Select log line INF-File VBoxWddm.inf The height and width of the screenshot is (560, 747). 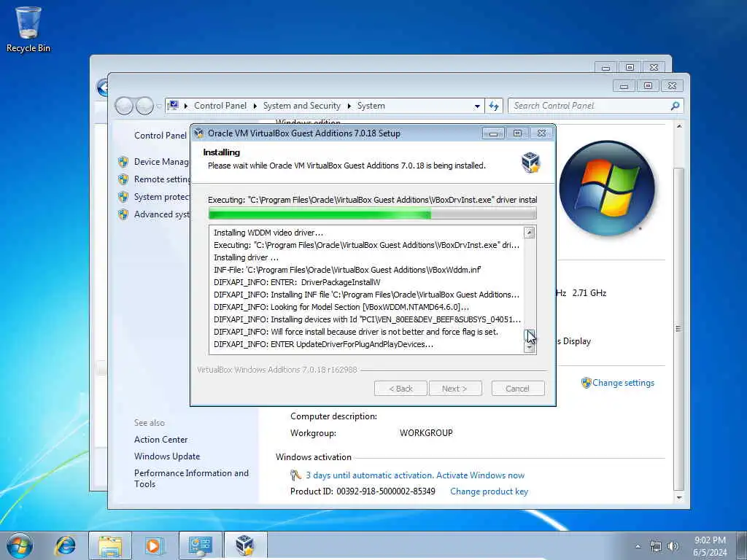coord(347,270)
